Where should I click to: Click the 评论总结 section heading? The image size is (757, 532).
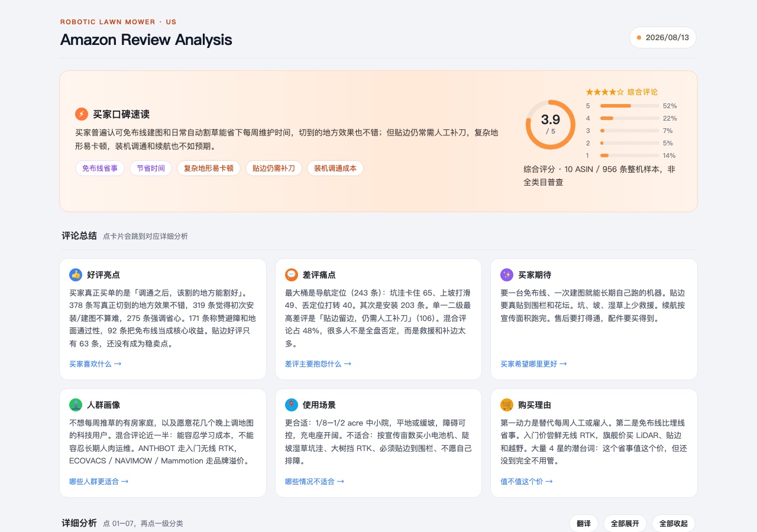pyautogui.click(x=79, y=235)
